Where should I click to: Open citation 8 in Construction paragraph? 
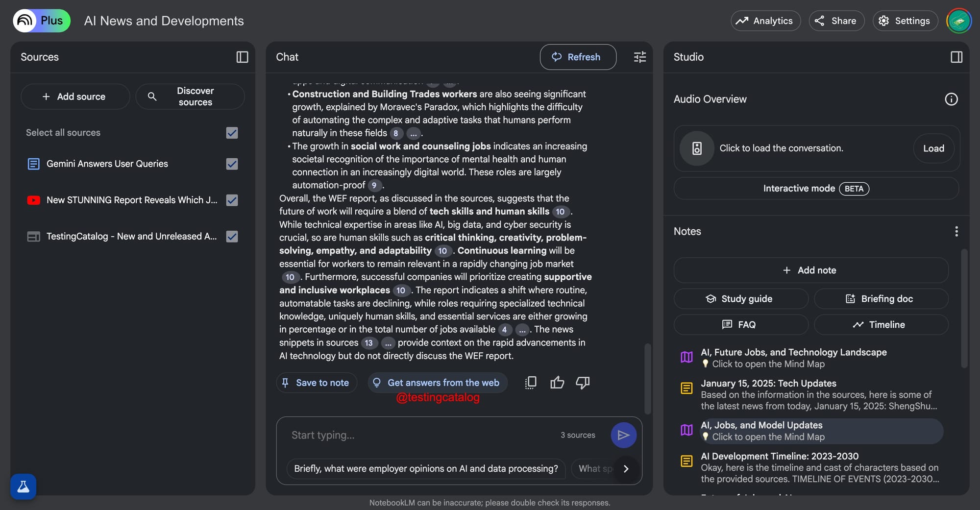click(x=396, y=133)
